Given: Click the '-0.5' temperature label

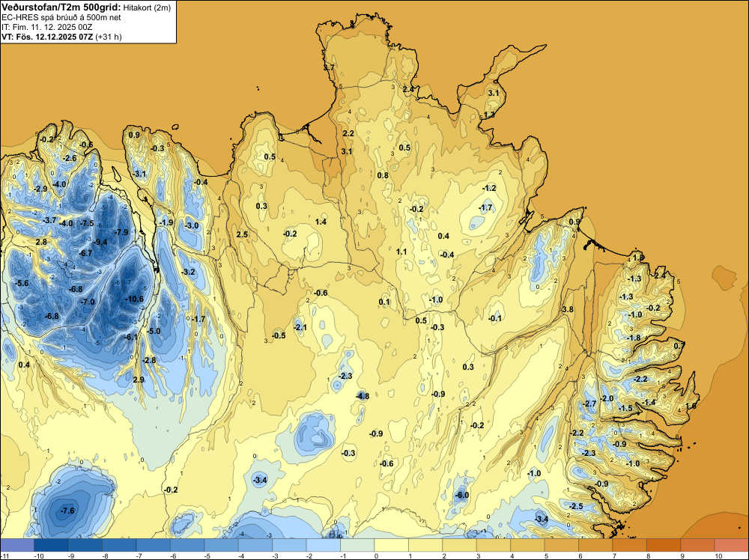Looking at the screenshot, I should point(279,335).
